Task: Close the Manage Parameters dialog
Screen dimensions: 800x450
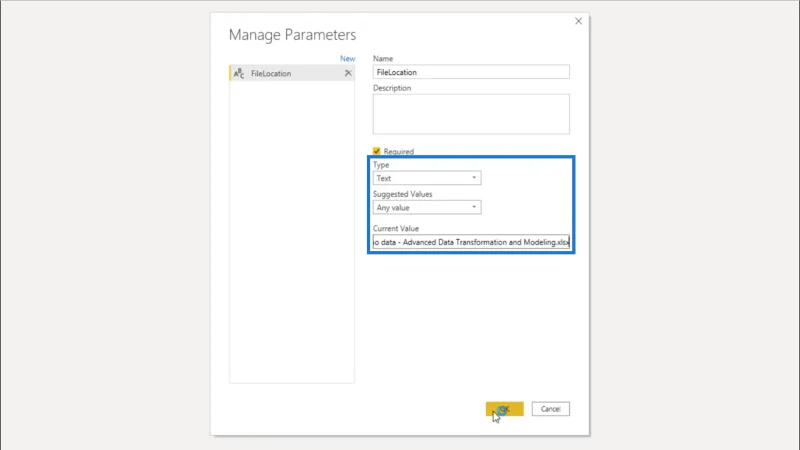Action: click(578, 21)
